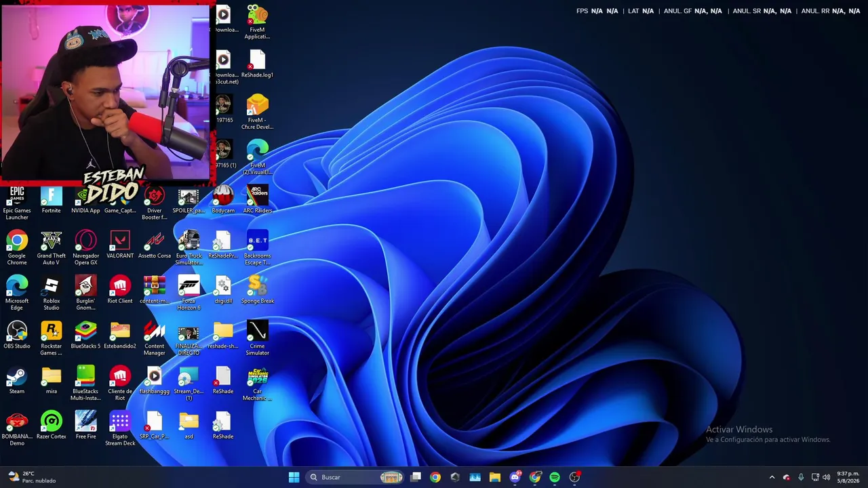Viewport: 868px width, 488px height.
Task: Open Discord from the taskbar
Action: pyautogui.click(x=515, y=477)
